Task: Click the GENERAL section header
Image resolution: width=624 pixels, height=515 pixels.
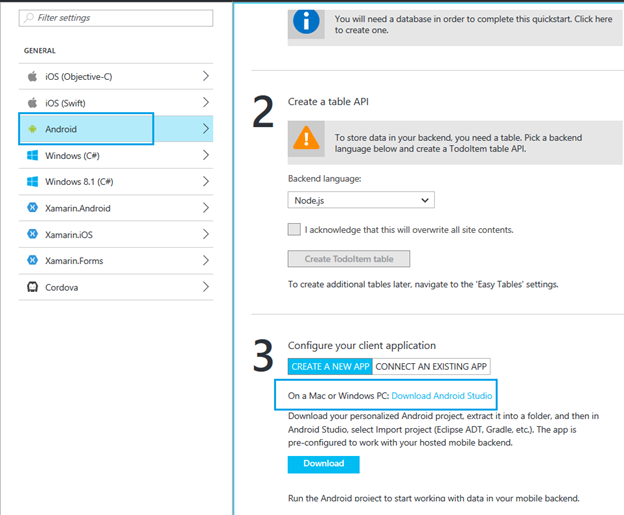Action: tap(39, 51)
